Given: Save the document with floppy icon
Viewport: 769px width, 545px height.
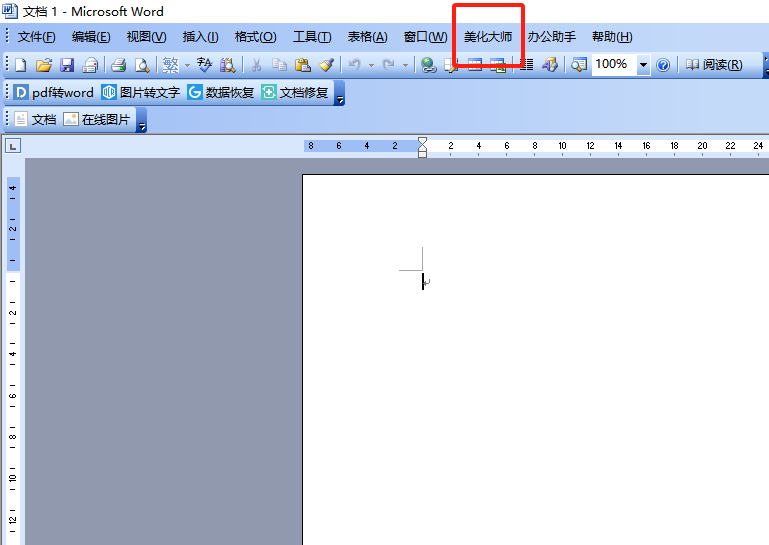Looking at the screenshot, I should pos(67,65).
